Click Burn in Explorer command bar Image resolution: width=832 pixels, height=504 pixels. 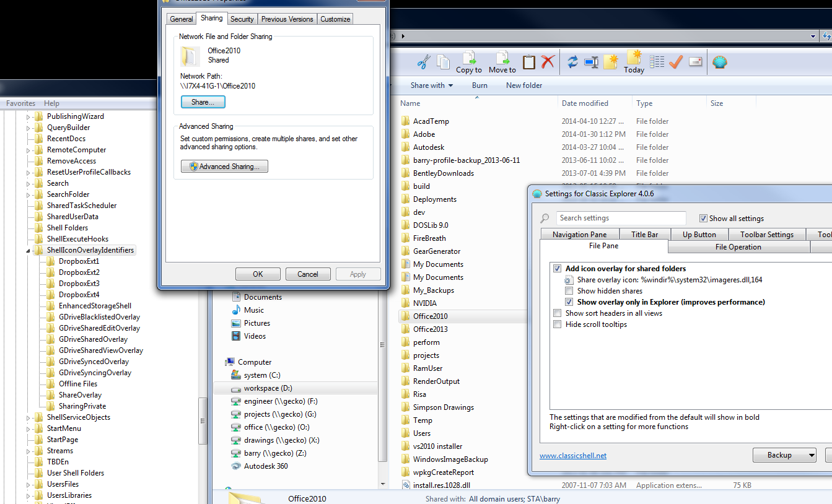coord(479,85)
